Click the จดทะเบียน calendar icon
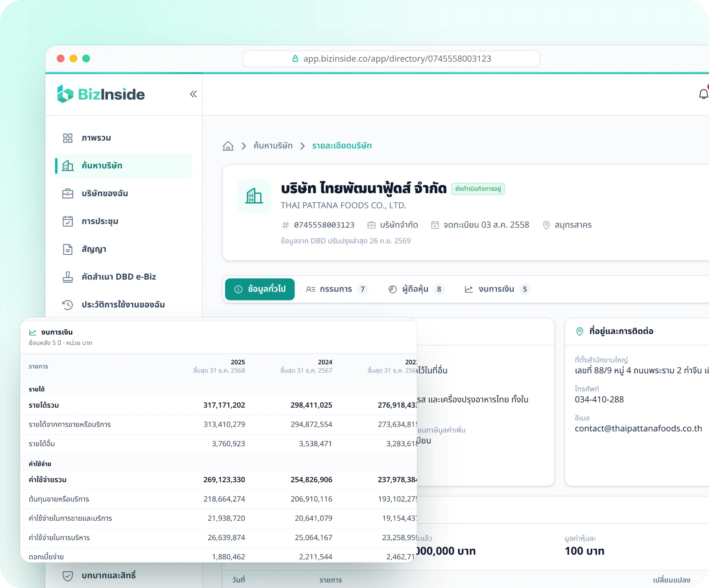This screenshot has height=588, width=709. [x=435, y=225]
